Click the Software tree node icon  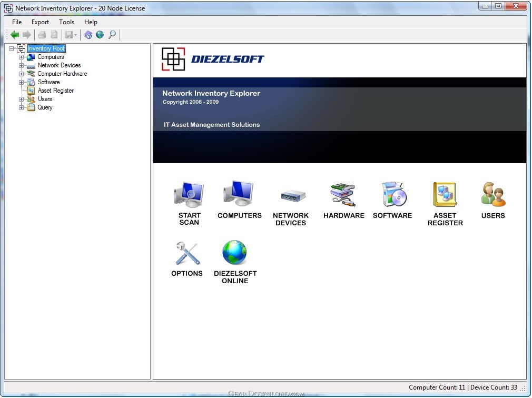point(31,82)
